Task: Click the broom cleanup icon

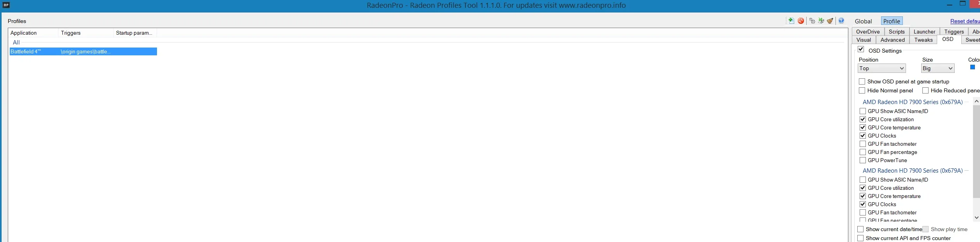Action: (x=830, y=21)
